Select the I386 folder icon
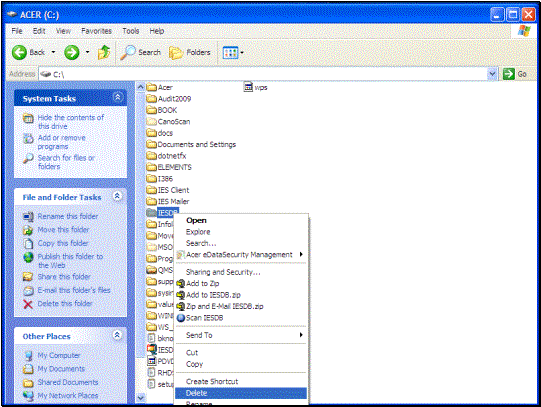 pyautogui.click(x=151, y=178)
